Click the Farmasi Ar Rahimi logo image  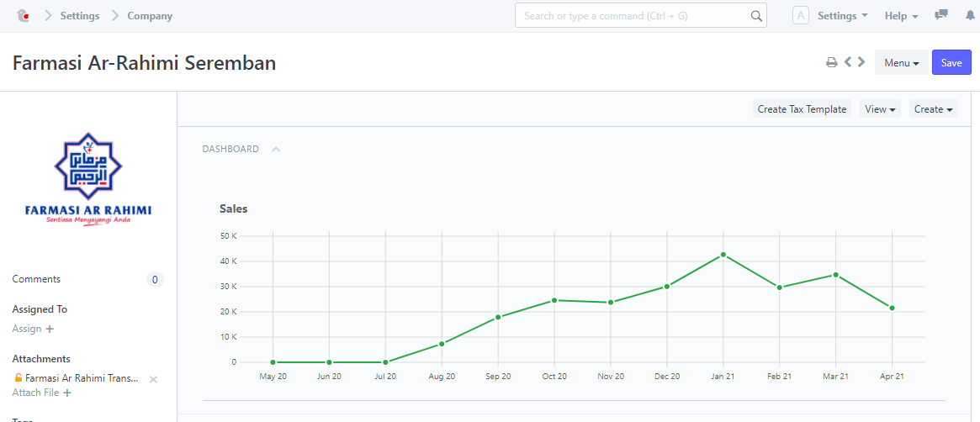pyautogui.click(x=88, y=177)
